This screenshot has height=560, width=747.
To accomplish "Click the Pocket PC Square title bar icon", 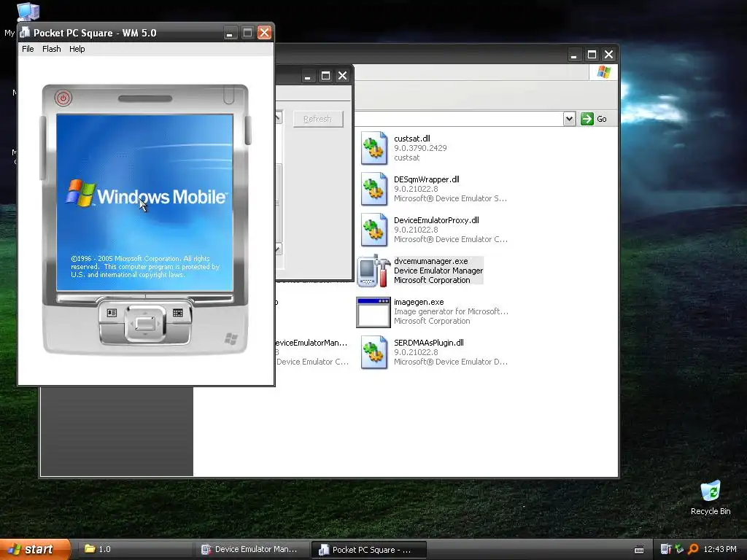I will pos(26,32).
